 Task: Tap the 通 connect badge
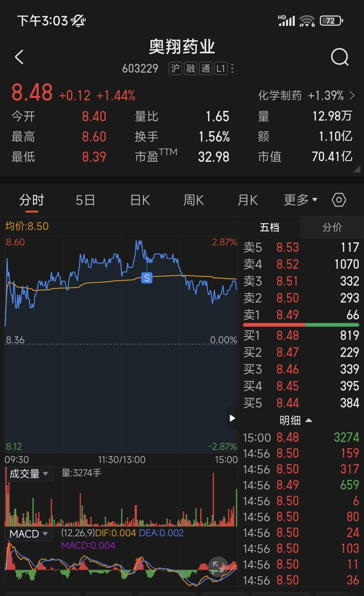206,69
